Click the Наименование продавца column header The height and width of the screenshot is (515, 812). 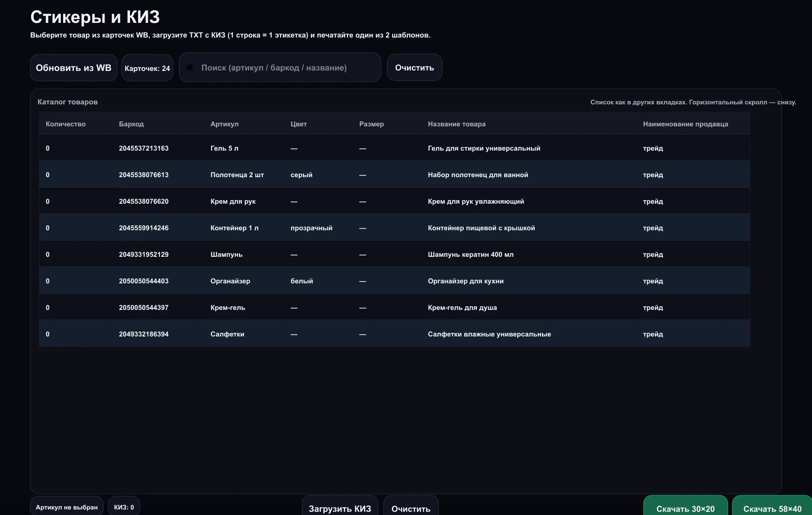pos(686,124)
